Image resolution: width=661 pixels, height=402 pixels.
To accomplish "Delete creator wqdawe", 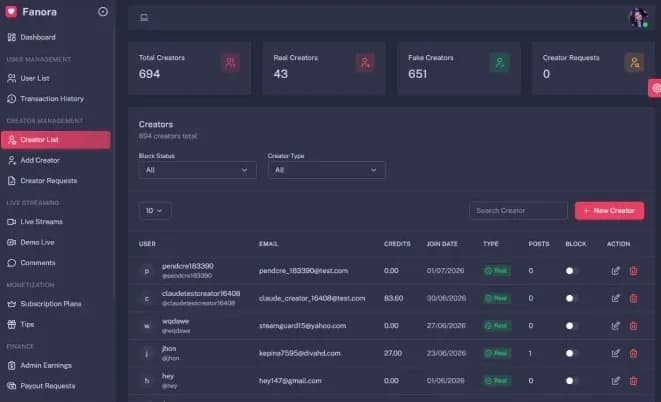I will pyautogui.click(x=633, y=326).
